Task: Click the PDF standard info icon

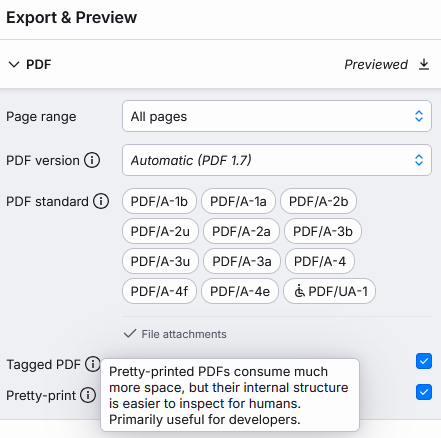Action: (101, 201)
